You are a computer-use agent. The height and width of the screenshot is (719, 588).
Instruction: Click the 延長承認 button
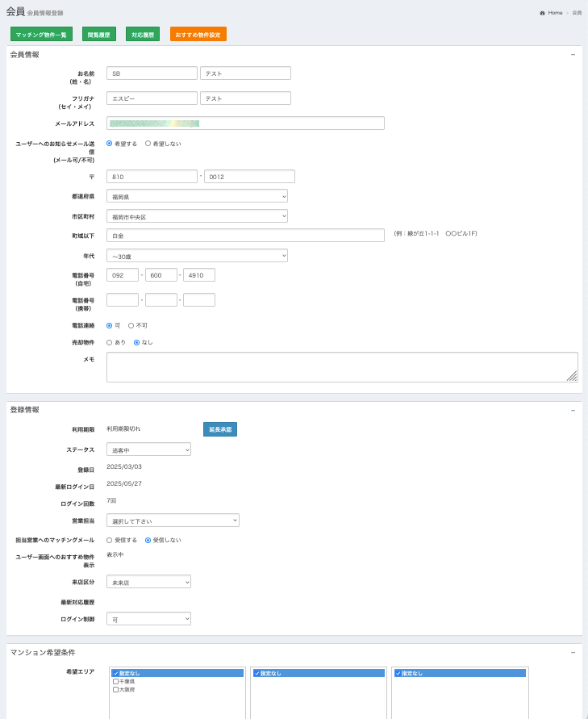tap(220, 429)
